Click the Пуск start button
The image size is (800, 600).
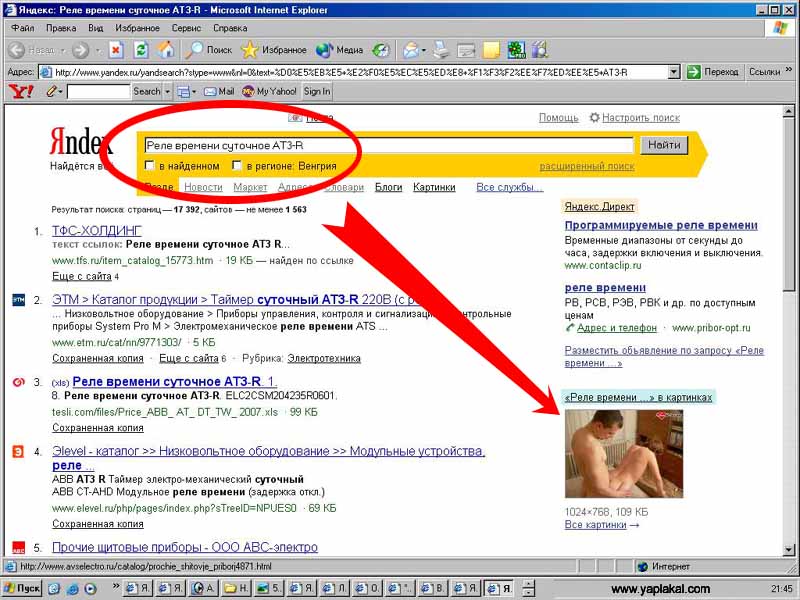point(22,588)
